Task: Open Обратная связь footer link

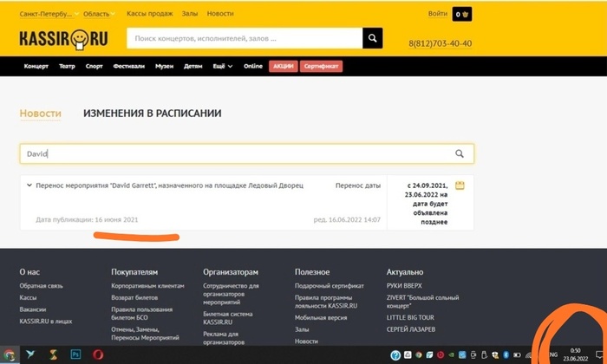Action: point(41,286)
